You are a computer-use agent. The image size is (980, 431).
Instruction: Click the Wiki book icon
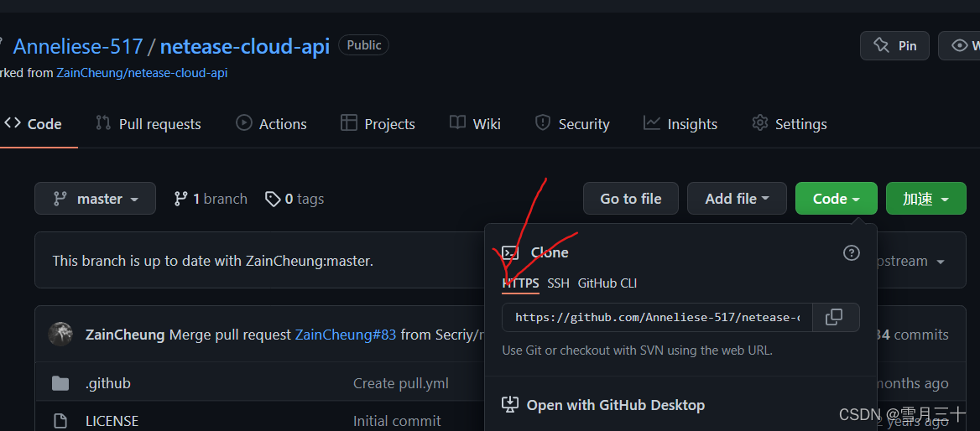457,122
